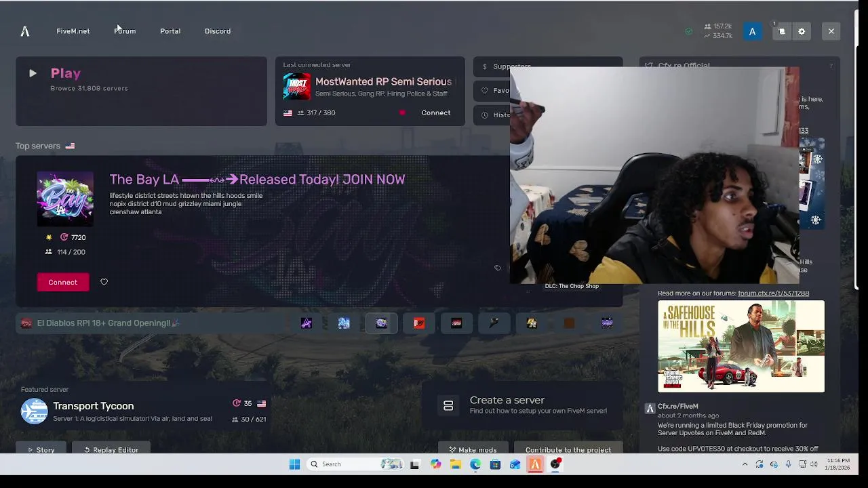This screenshot has height=488, width=868.
Task: Open Contribute to the project button
Action: (x=568, y=449)
